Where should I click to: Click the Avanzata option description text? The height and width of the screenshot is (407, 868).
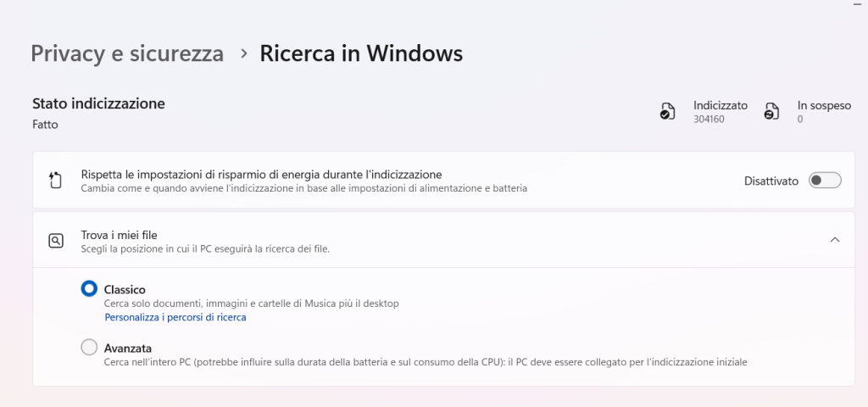coord(426,362)
